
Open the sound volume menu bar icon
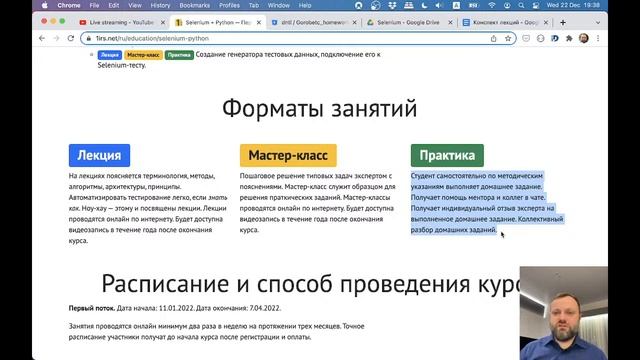click(439, 5)
